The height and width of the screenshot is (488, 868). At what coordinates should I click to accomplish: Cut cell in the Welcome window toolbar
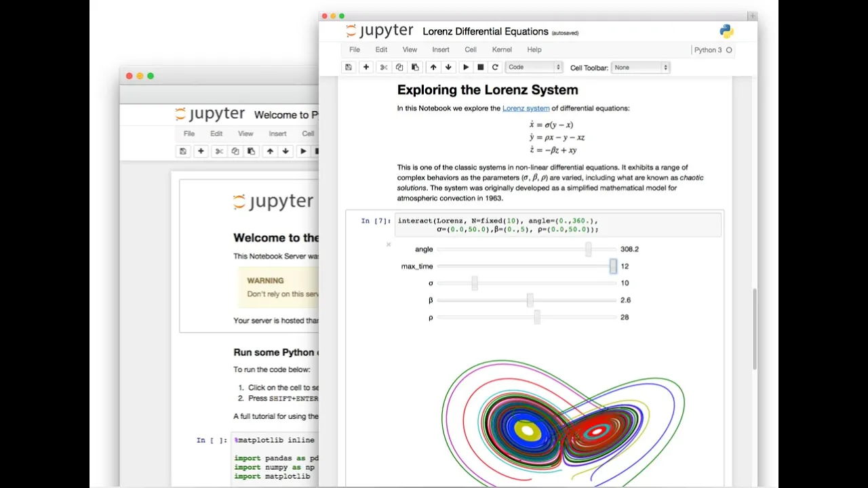[x=219, y=151]
